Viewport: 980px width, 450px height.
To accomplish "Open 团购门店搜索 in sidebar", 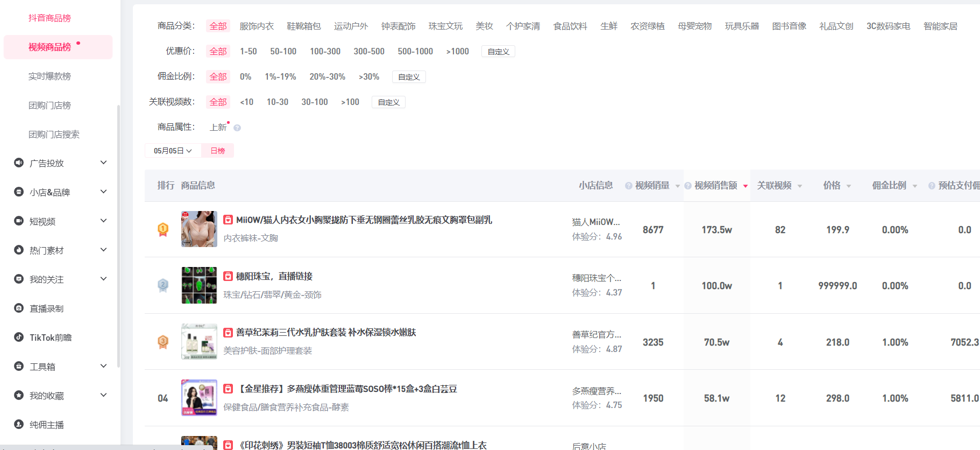I will pos(54,134).
